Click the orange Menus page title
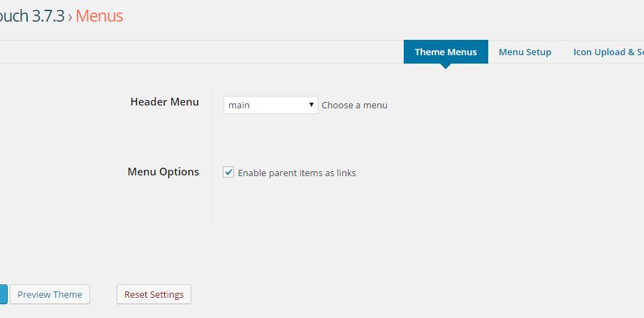 pos(99,16)
